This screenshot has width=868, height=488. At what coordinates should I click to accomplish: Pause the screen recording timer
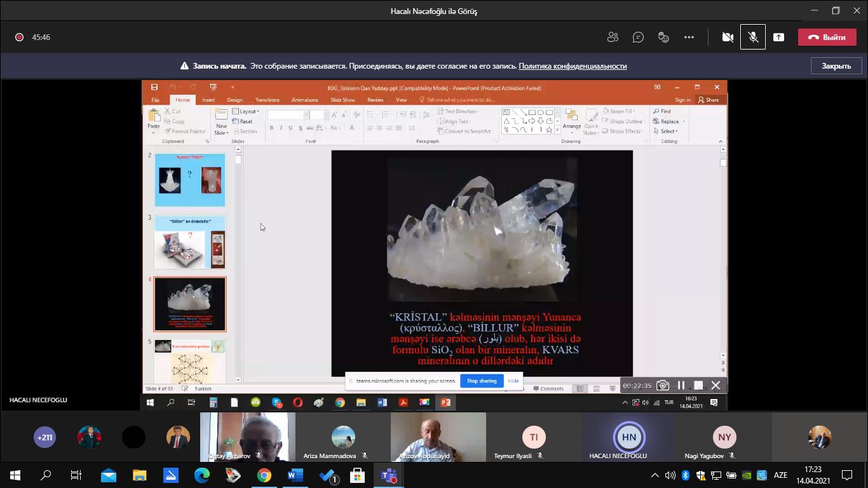(681, 385)
